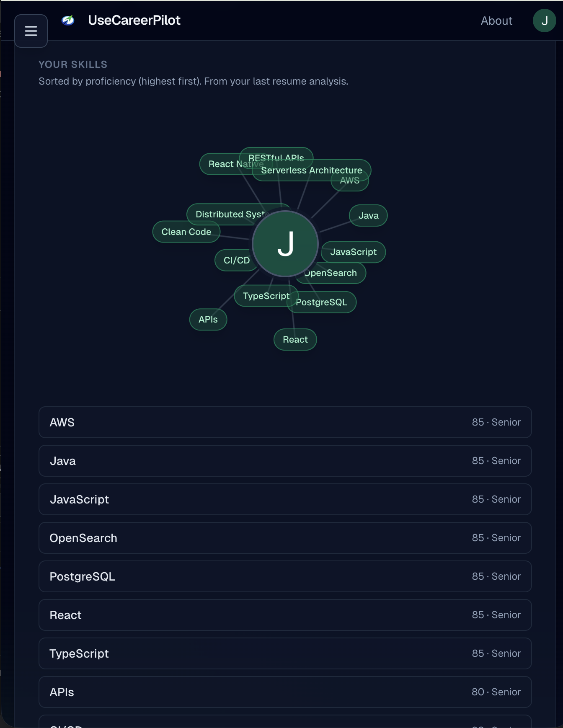Viewport: 563px width, 728px height.
Task: Toggle the TypeScript skill bubble
Action: [x=266, y=296]
